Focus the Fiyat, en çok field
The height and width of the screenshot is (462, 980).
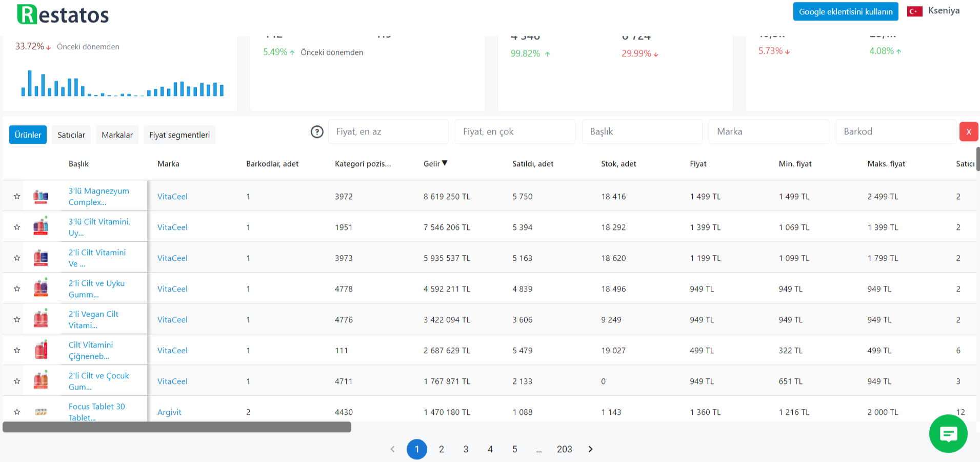tap(515, 132)
